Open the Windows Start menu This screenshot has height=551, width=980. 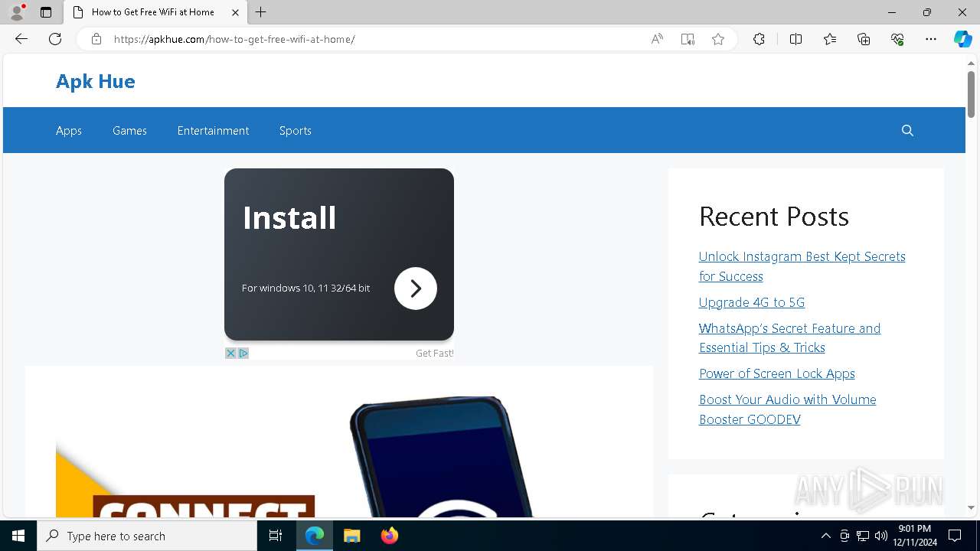(x=18, y=536)
